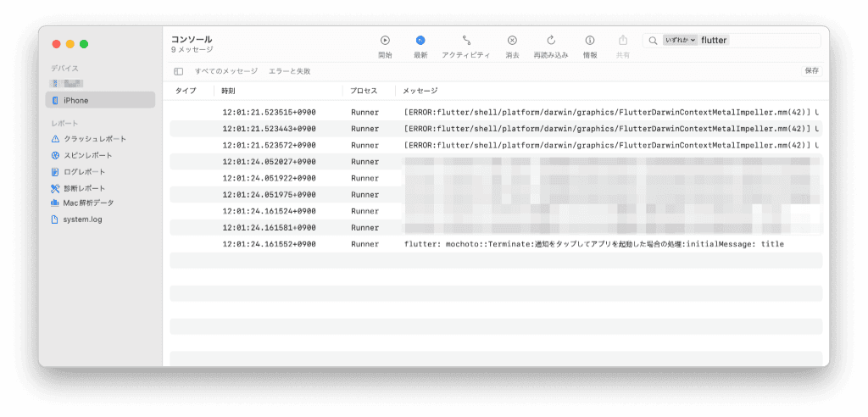Click the 共有 (Share) icon
Image resolution: width=868 pixels, height=417 pixels.
pyautogui.click(x=623, y=40)
